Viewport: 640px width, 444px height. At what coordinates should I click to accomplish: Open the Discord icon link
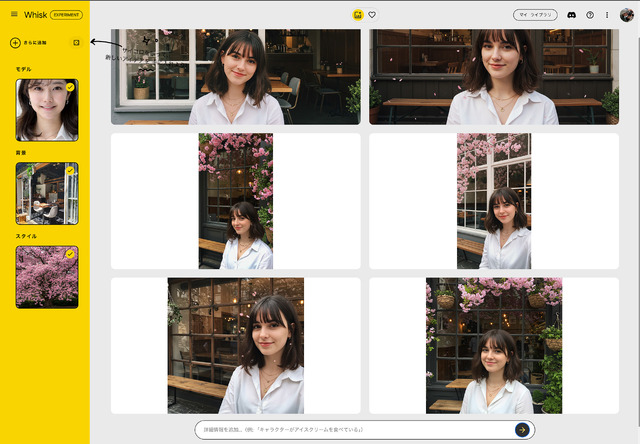click(x=571, y=15)
